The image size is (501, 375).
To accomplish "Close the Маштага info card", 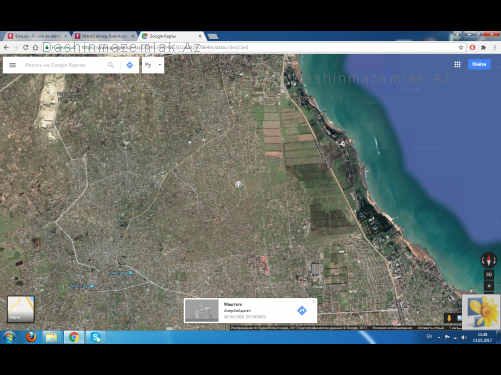I will click(313, 301).
